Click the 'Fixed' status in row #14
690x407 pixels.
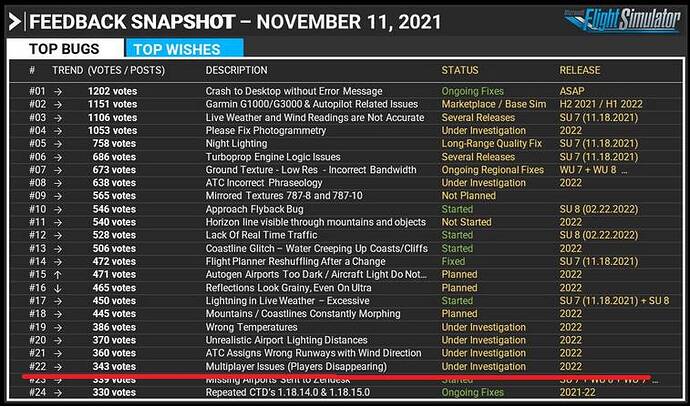tap(453, 261)
